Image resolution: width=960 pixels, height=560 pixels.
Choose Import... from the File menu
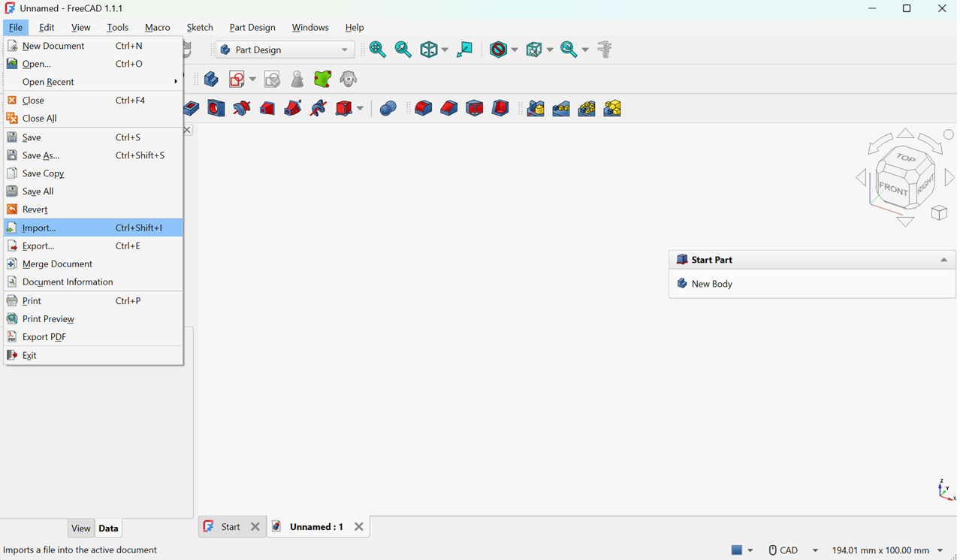pyautogui.click(x=93, y=227)
